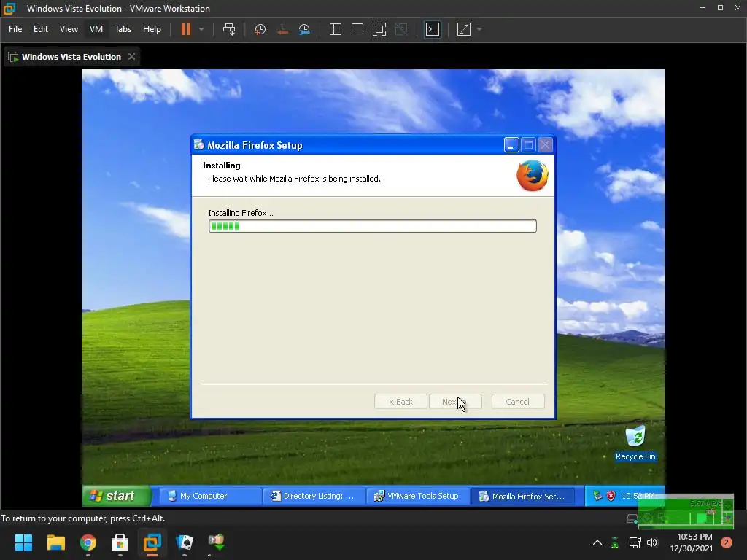Open notification center badge
747x560 pixels.
click(x=727, y=542)
